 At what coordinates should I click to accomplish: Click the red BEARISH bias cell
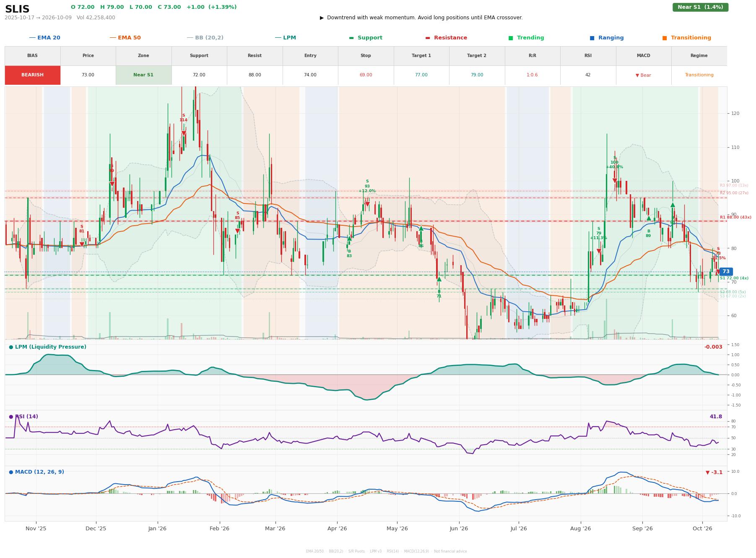[33, 75]
